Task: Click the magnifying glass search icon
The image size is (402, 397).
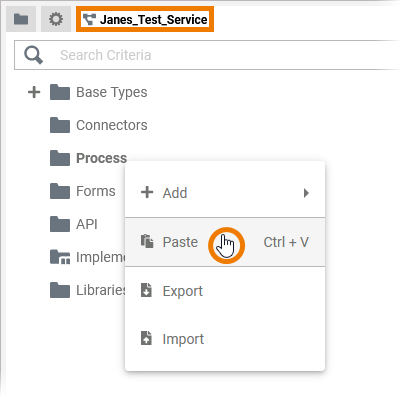Action: (33, 55)
